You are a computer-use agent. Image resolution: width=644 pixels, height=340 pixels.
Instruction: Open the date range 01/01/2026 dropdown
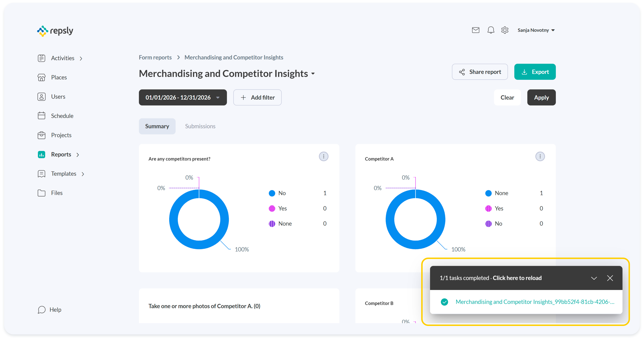[x=183, y=98]
